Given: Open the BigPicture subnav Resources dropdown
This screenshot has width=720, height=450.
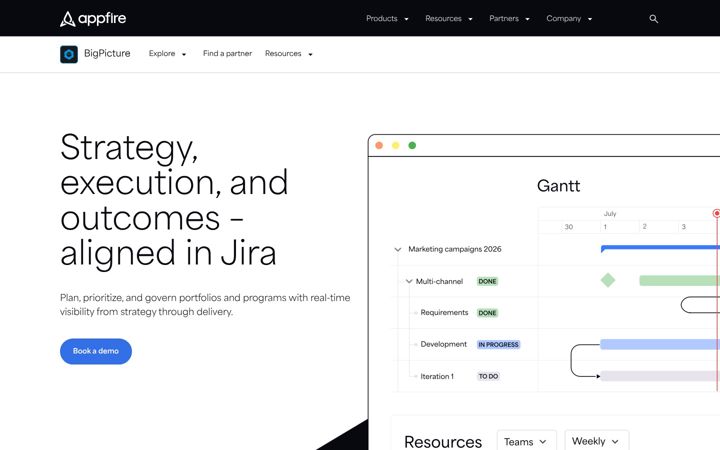Looking at the screenshot, I should click(288, 54).
